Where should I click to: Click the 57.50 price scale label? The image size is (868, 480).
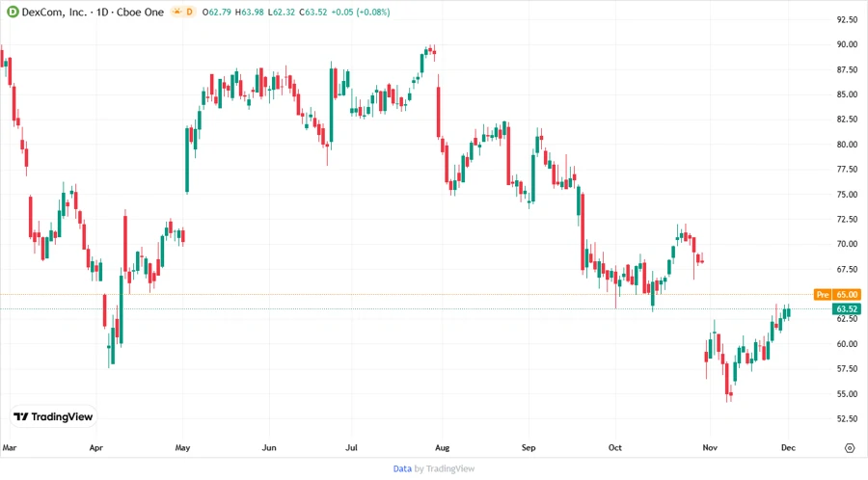[847, 369]
